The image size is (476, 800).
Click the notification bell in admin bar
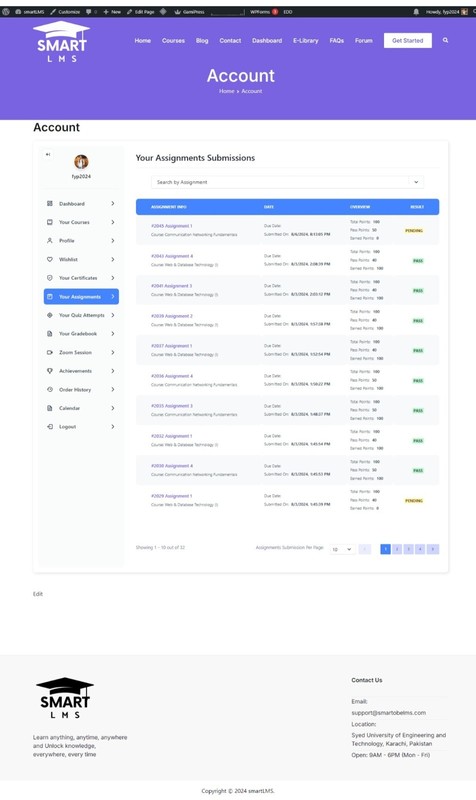pyautogui.click(x=416, y=12)
